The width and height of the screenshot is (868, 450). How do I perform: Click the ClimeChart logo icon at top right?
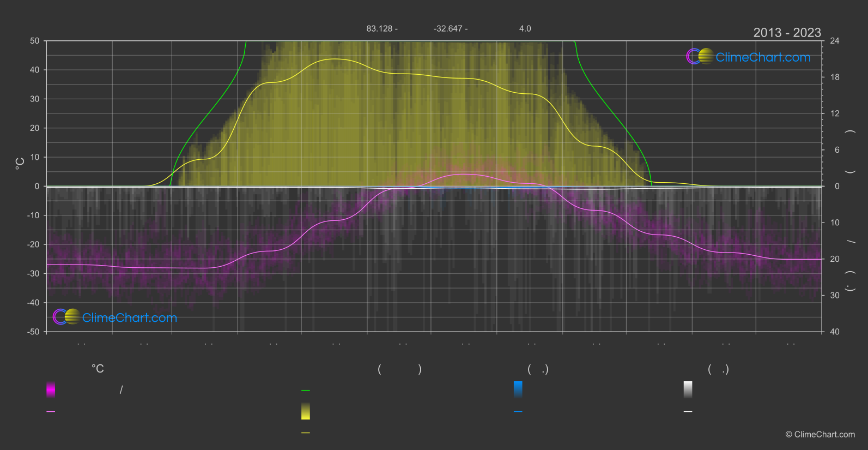point(700,57)
